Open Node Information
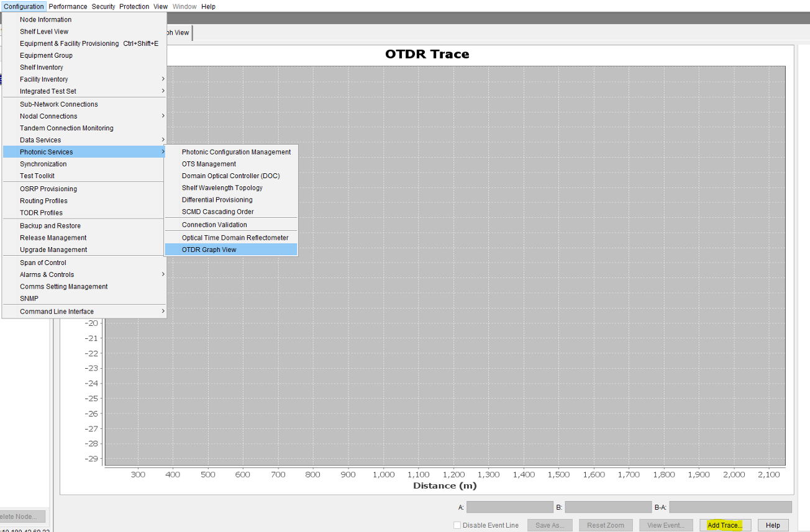The width and height of the screenshot is (810, 532). point(45,19)
